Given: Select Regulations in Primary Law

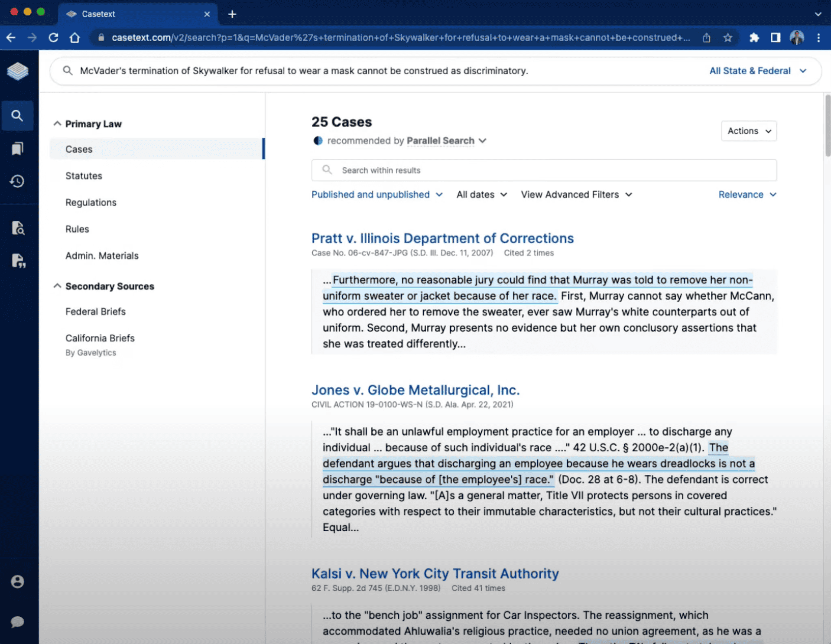Looking at the screenshot, I should click(91, 202).
